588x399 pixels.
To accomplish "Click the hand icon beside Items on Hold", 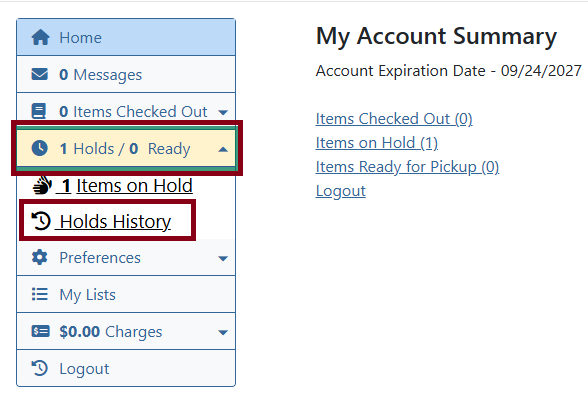I will (42, 185).
